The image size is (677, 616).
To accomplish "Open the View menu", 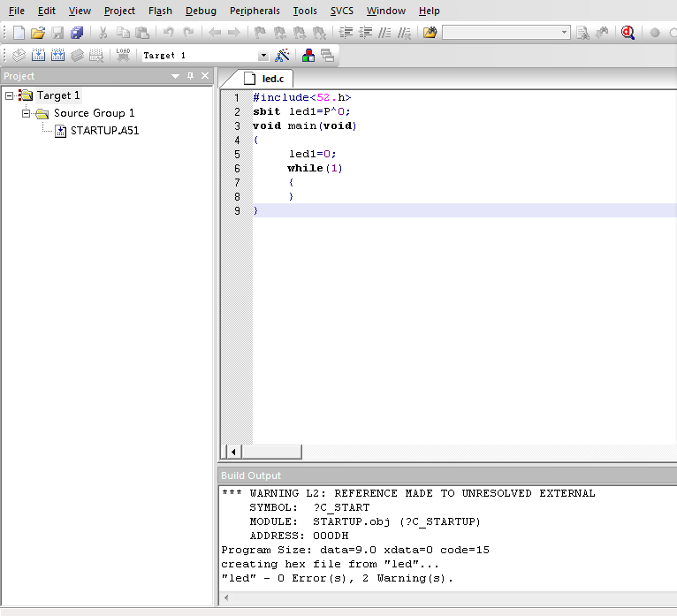I will tap(80, 11).
